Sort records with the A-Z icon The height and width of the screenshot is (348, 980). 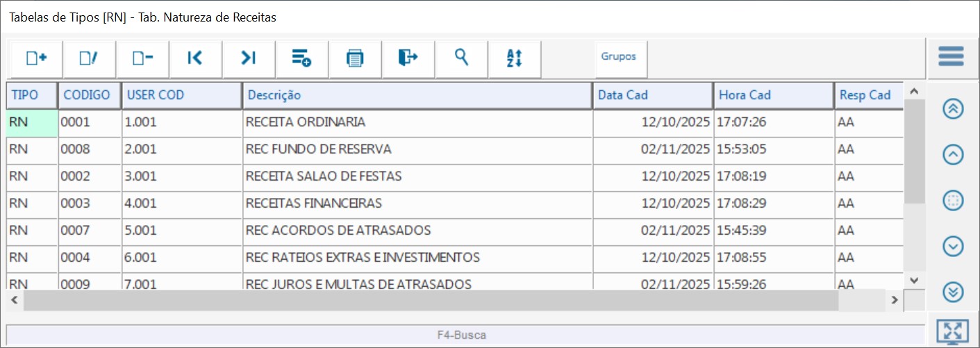(x=514, y=58)
